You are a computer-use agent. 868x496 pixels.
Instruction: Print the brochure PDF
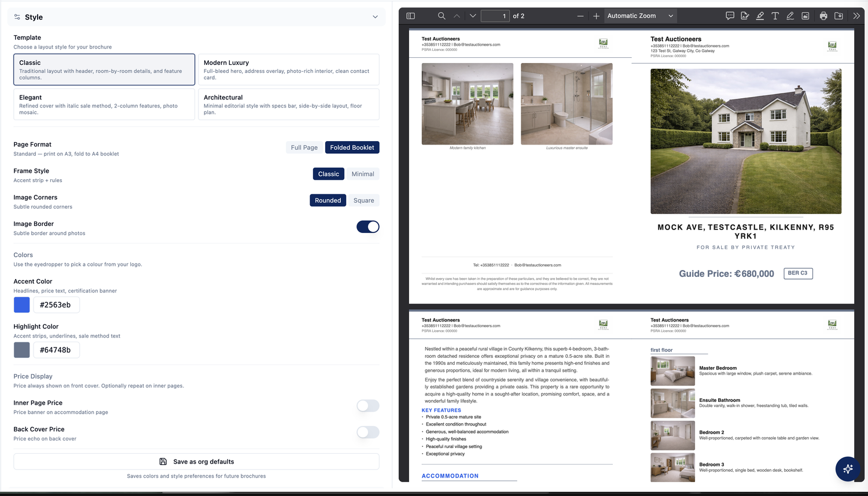[x=823, y=16]
